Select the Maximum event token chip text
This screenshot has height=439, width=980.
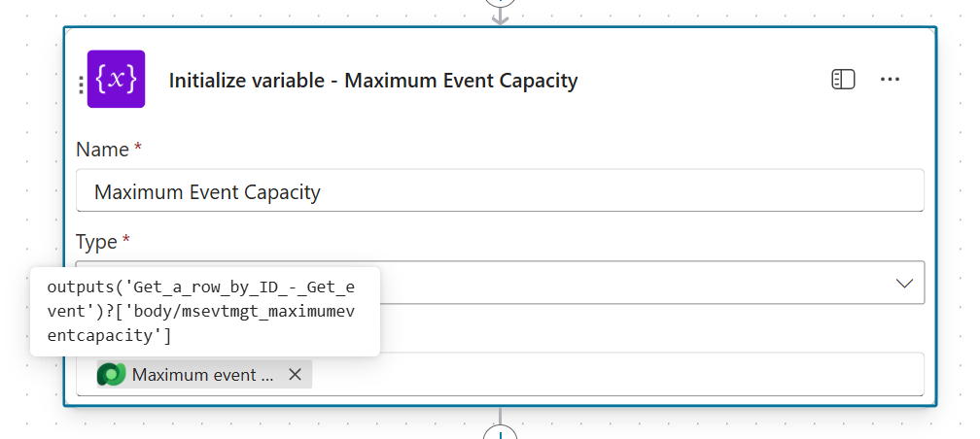(x=202, y=375)
